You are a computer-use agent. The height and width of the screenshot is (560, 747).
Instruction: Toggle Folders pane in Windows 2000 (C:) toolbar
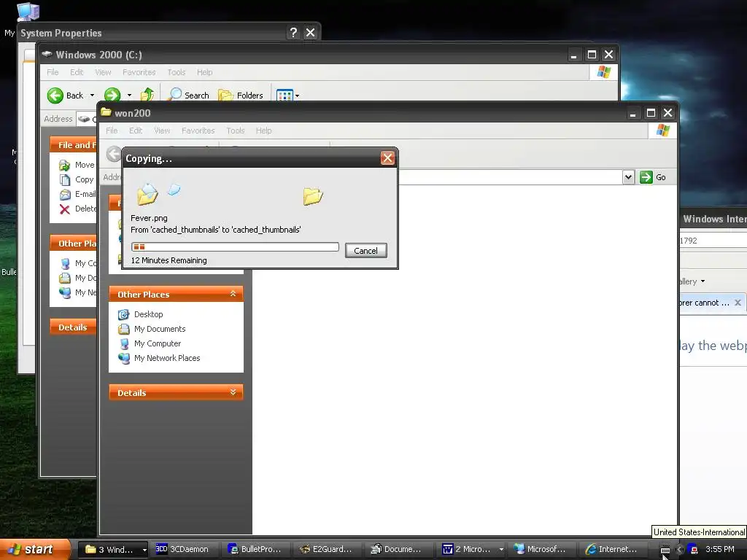tap(241, 96)
